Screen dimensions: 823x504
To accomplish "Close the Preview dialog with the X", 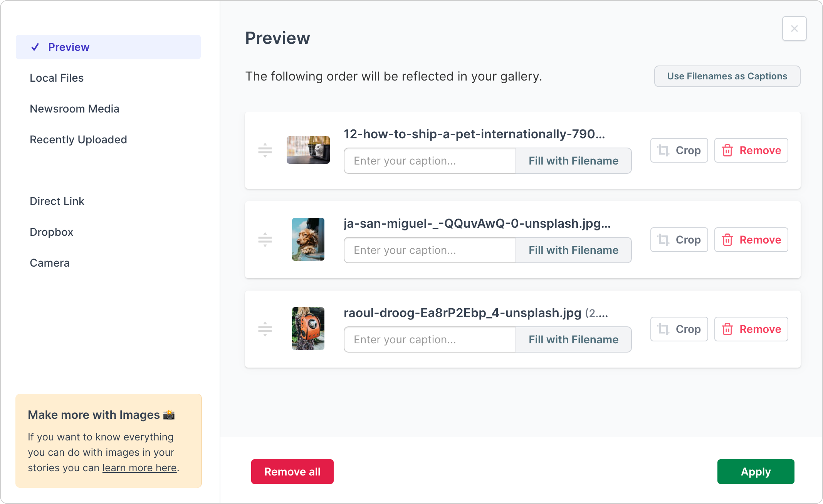I will click(794, 29).
